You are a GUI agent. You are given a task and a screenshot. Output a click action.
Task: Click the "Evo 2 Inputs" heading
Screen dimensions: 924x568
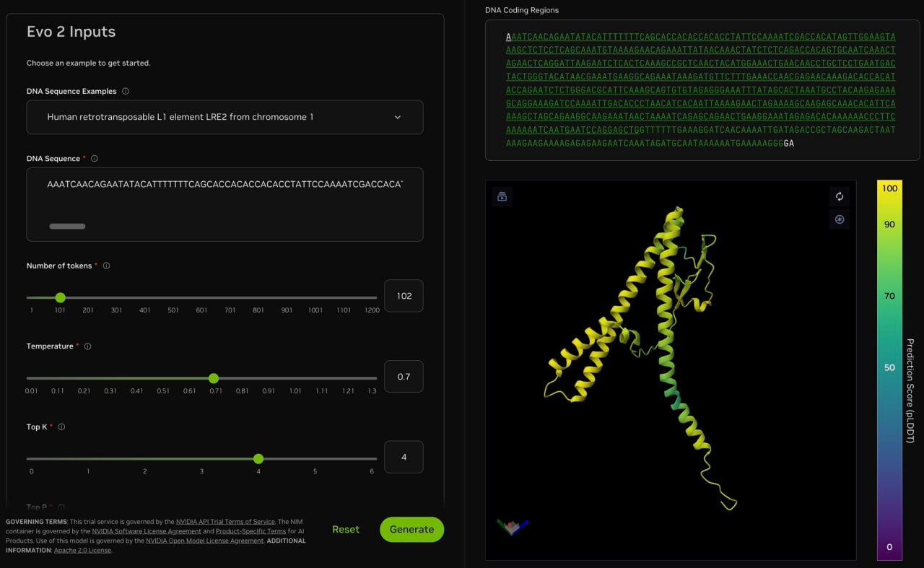coord(71,32)
